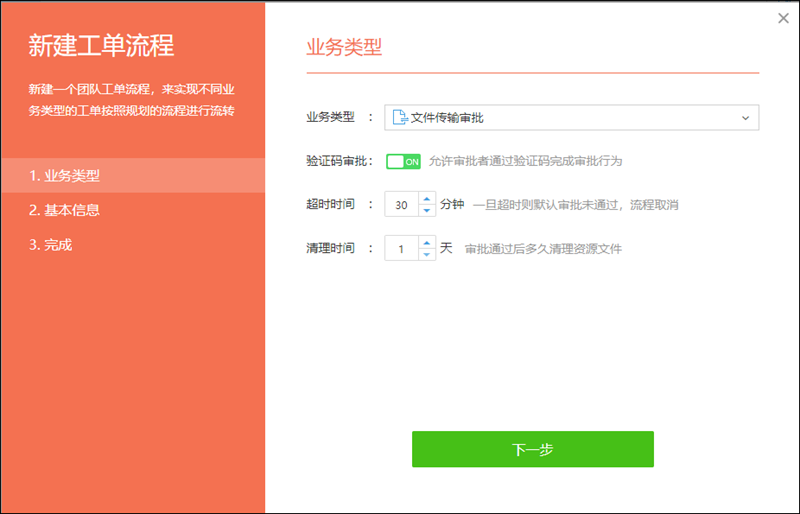Close the 新建工单流程 dialog

point(783,17)
